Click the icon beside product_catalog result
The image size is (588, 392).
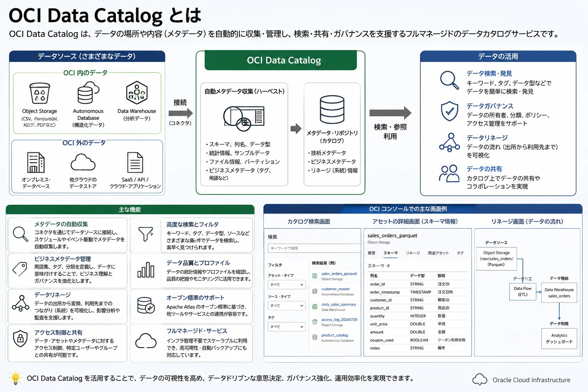pyautogui.click(x=315, y=337)
